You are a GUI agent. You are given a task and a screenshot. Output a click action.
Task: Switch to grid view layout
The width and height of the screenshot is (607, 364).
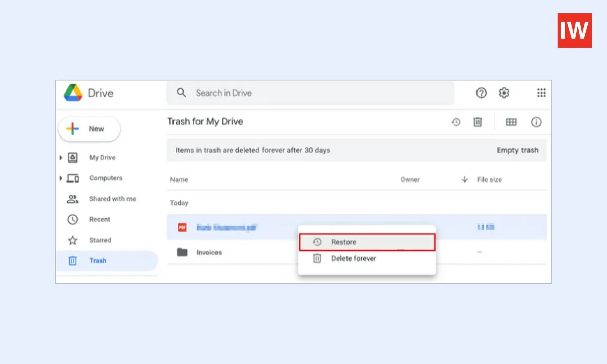pos(511,122)
